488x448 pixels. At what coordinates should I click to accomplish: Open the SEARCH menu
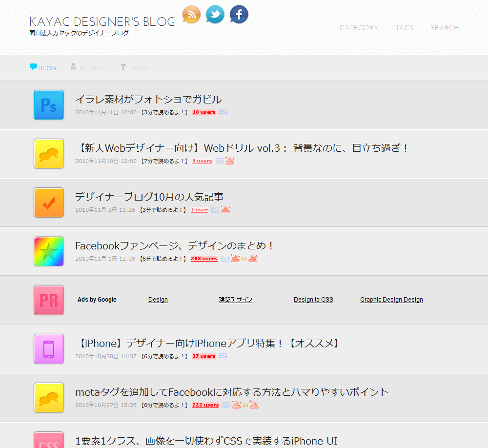click(445, 28)
